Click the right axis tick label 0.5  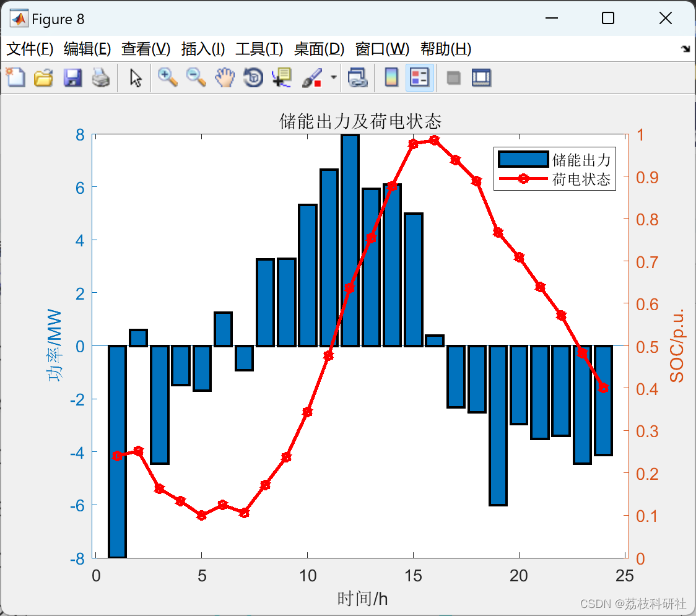click(647, 347)
